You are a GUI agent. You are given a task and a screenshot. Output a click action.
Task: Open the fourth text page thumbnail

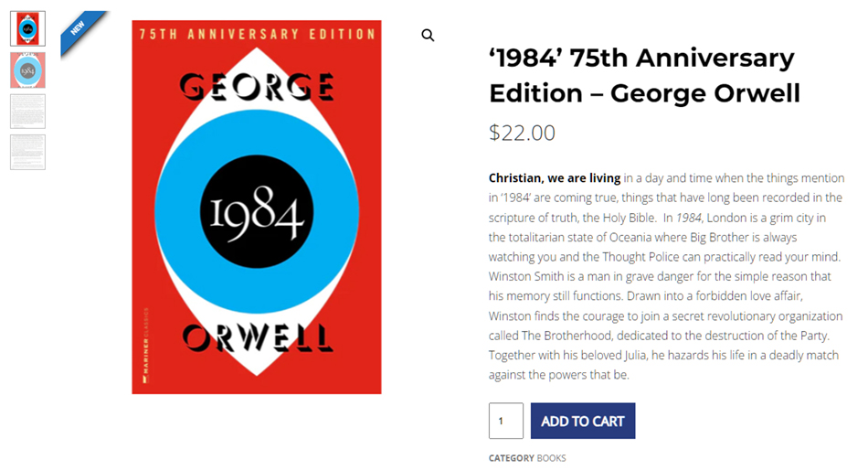coord(27,152)
